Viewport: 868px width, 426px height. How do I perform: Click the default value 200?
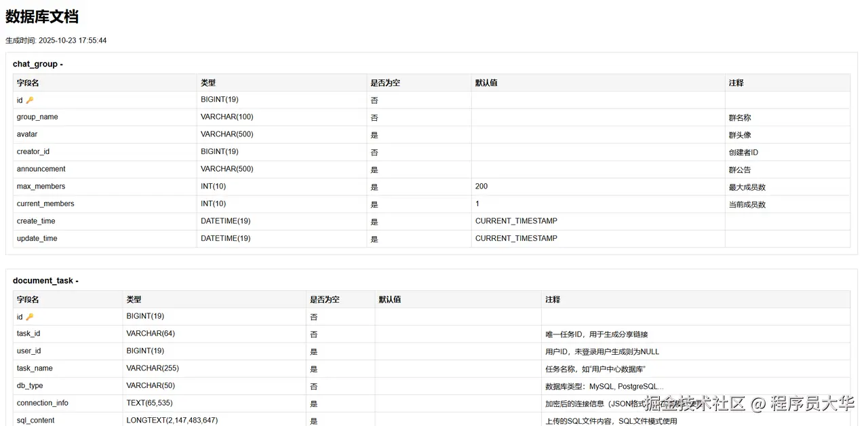[x=481, y=187]
